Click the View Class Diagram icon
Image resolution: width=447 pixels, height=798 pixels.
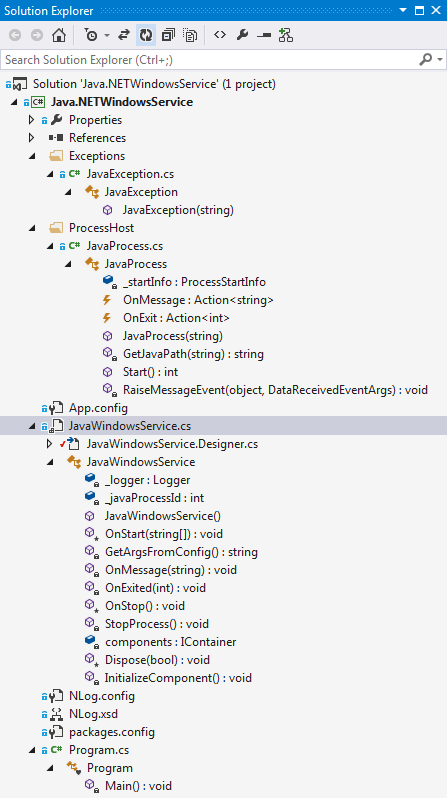[286, 35]
